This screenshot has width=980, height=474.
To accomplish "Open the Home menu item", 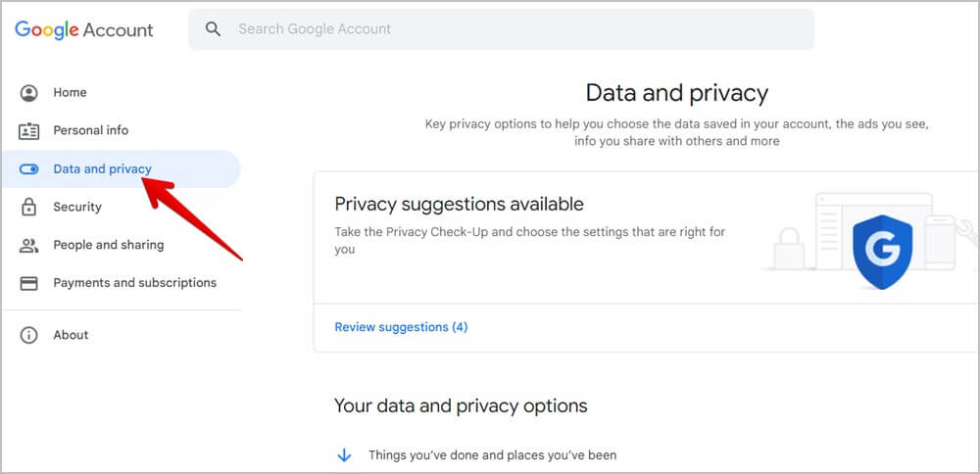I will coord(70,93).
